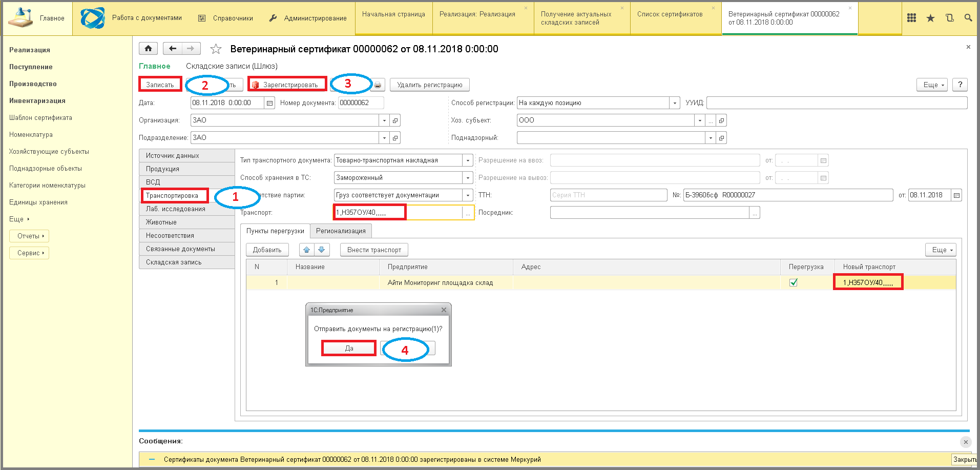Screen dimensions: 980x470
Task: Click the printer icon in toolbar
Action: [x=378, y=85]
